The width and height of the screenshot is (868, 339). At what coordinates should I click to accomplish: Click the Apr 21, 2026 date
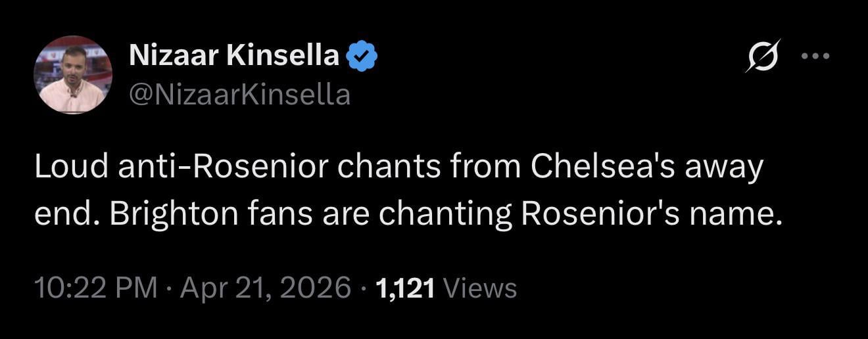(265, 288)
